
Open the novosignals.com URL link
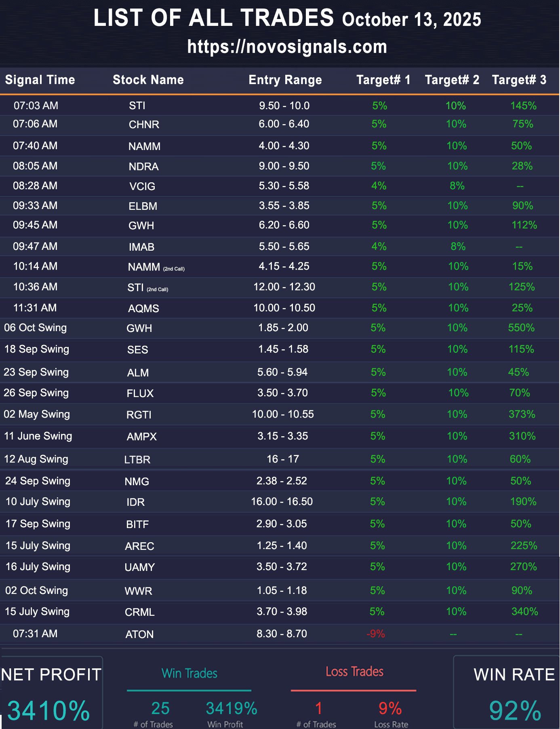pyautogui.click(x=287, y=47)
